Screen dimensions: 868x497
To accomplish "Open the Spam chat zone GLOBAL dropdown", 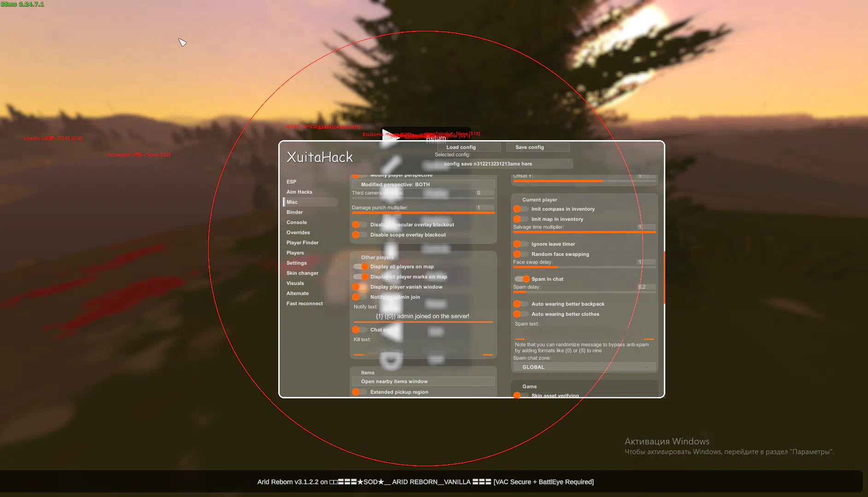I will pos(584,367).
